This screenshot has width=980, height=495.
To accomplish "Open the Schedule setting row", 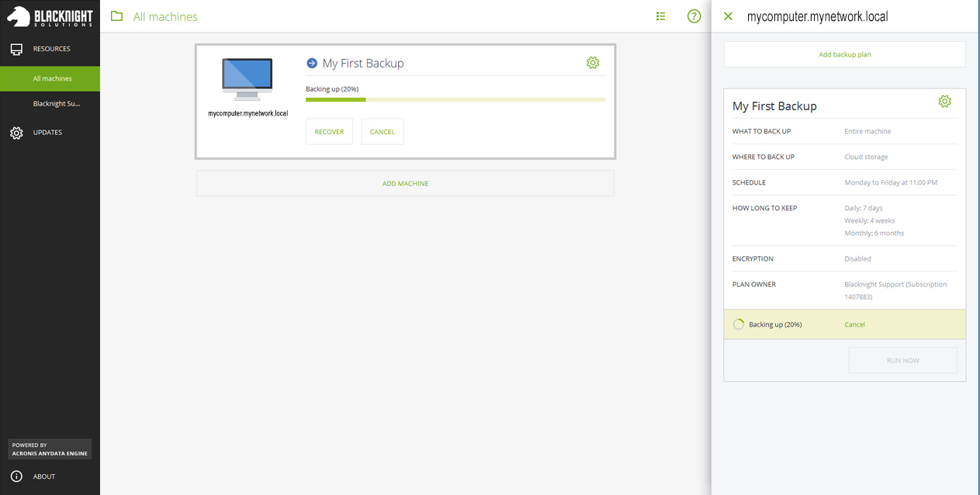I will [844, 182].
